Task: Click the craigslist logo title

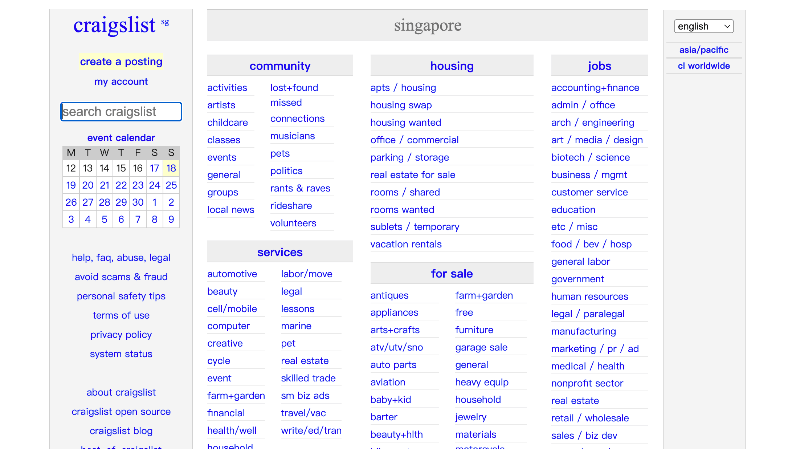Action: tap(115, 25)
